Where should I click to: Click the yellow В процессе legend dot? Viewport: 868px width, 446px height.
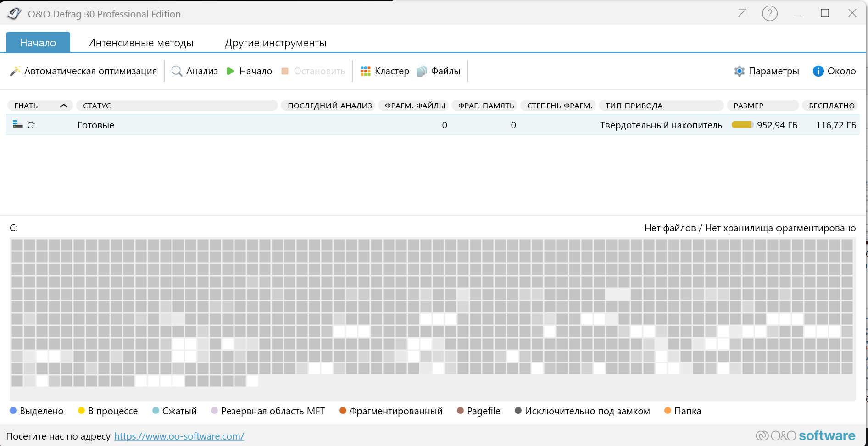pos(82,410)
